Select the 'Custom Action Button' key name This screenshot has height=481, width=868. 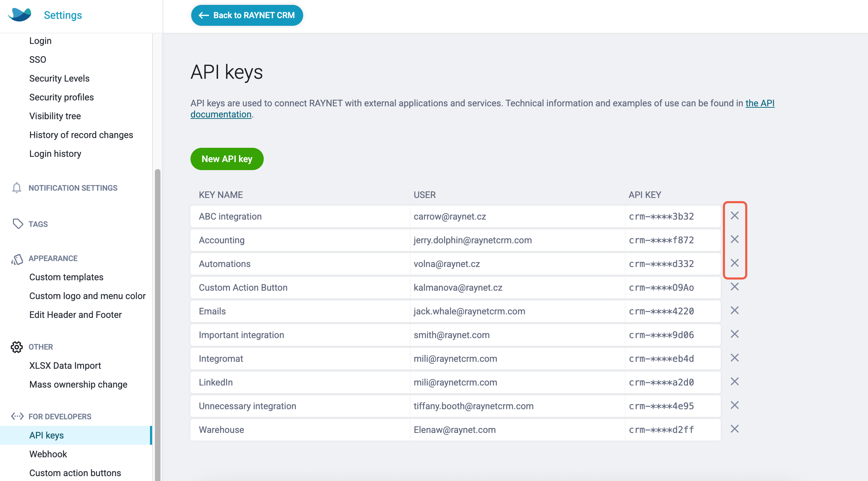(243, 288)
